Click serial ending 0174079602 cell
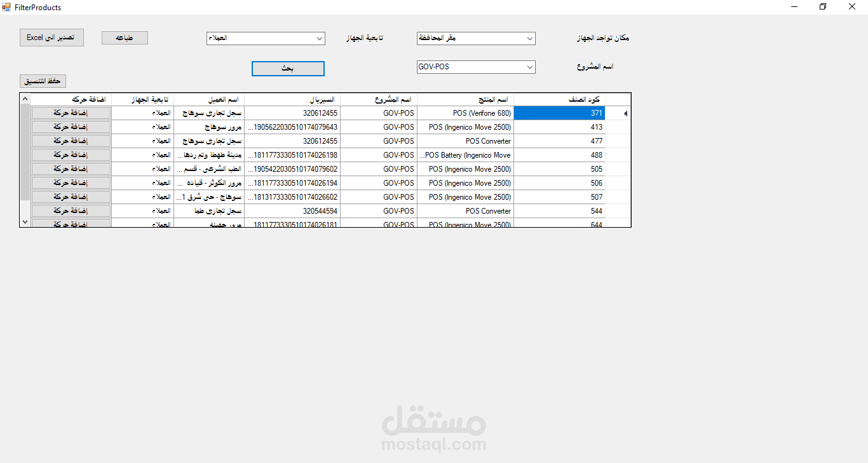Image resolution: width=868 pixels, height=463 pixels. (292, 169)
